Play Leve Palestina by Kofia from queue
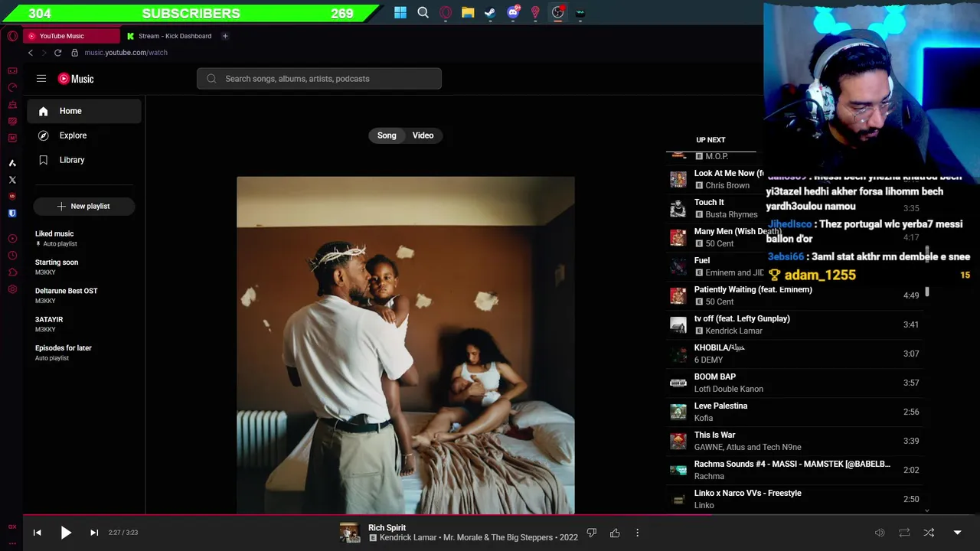This screenshot has height=551, width=980. (x=796, y=412)
